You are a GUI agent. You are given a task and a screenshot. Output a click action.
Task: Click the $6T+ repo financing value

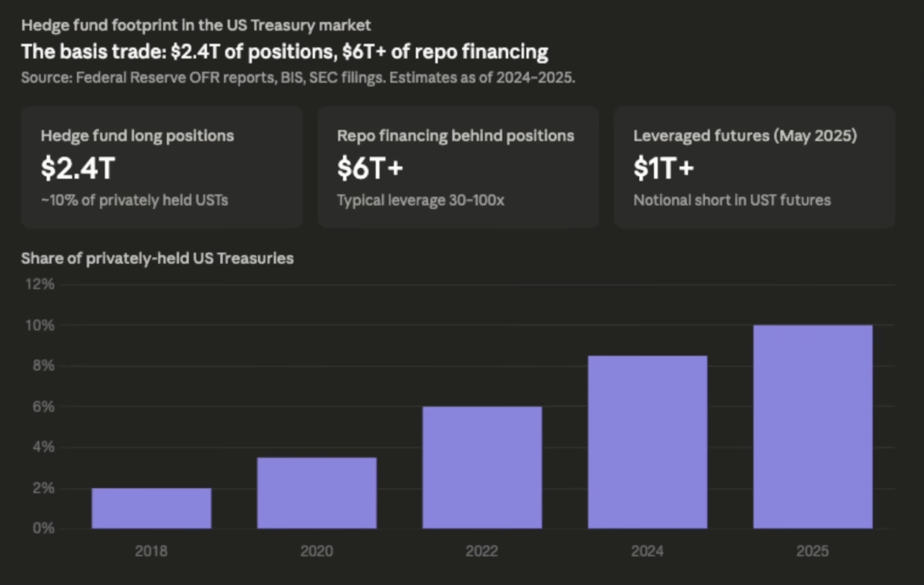(x=370, y=168)
